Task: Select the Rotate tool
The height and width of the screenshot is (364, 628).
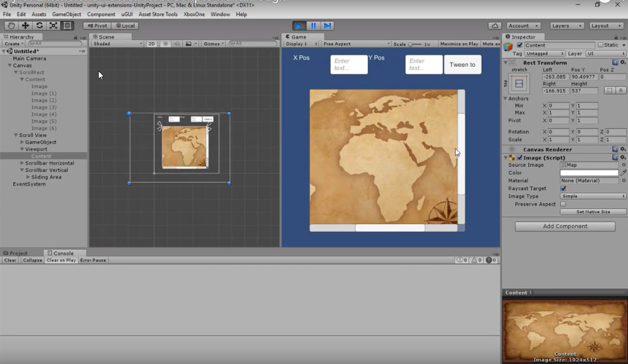Action: click(39, 26)
